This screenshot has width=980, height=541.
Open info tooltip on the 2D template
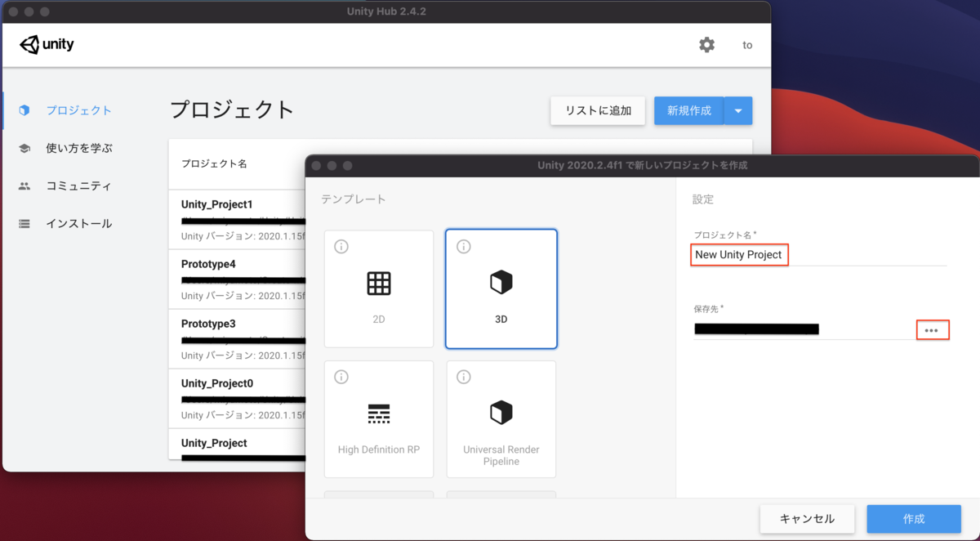point(341,246)
